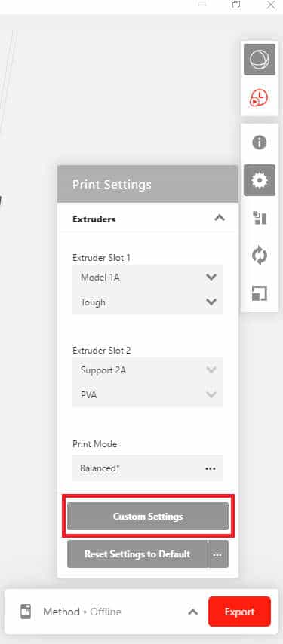The image size is (283, 644).
Task: Open the Model 1A extruder dropdown
Action: tap(148, 278)
